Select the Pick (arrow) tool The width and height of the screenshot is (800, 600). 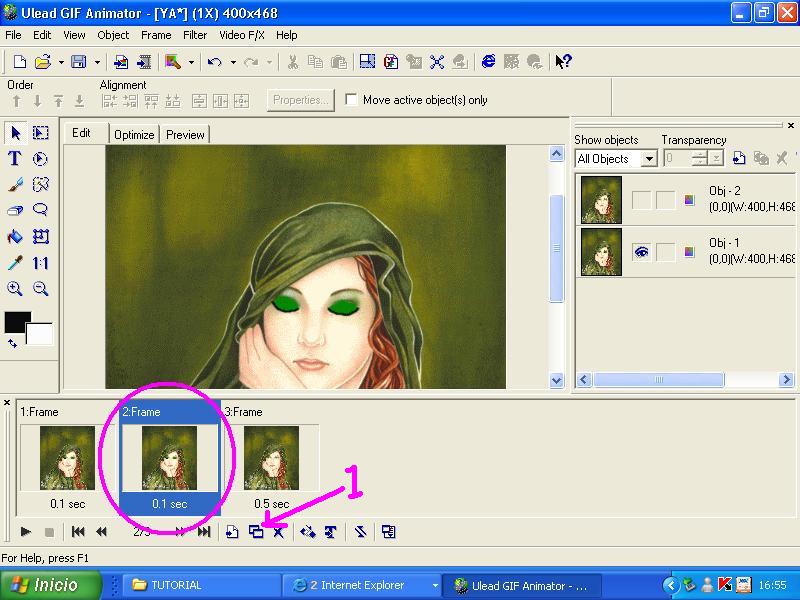click(x=16, y=133)
